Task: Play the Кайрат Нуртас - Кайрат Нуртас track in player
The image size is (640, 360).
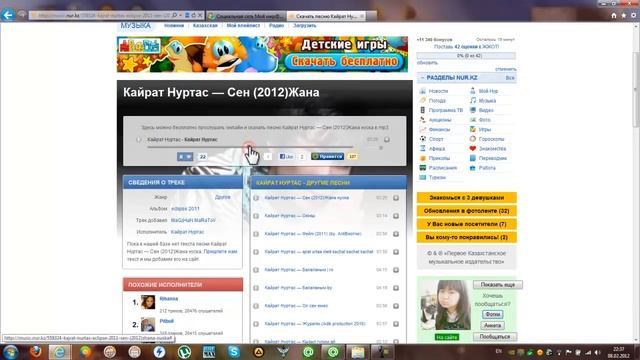Action: 139,140
